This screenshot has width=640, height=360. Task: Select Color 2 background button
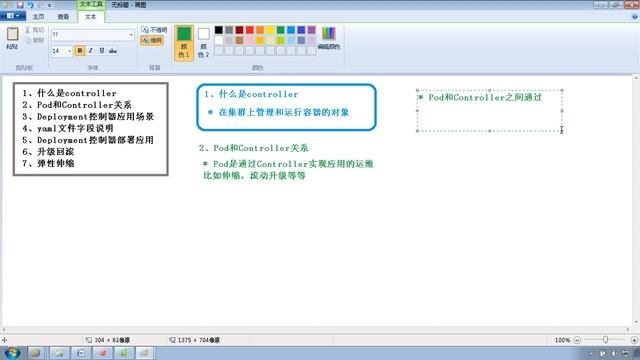203,43
